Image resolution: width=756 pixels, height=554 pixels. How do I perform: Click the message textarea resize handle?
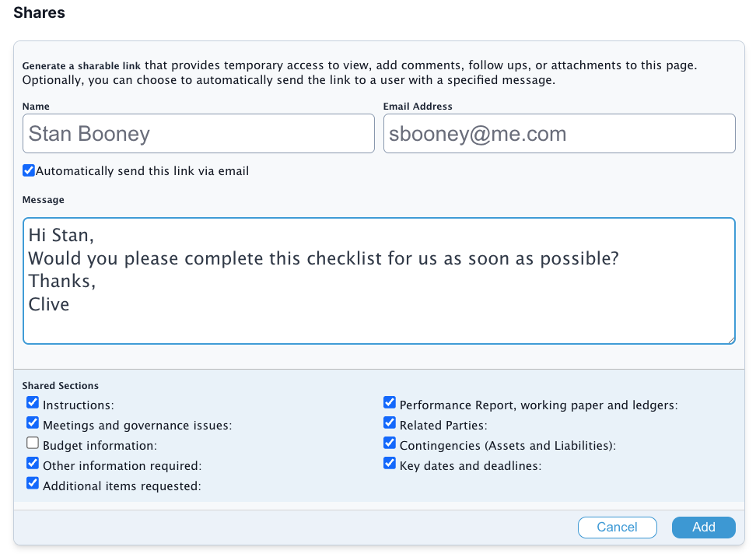coord(731,339)
